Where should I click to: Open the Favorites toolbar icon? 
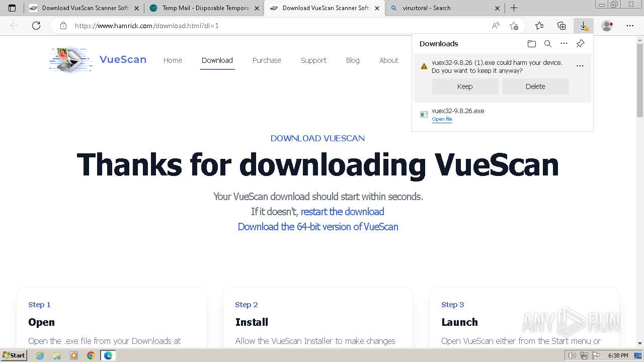(x=539, y=26)
